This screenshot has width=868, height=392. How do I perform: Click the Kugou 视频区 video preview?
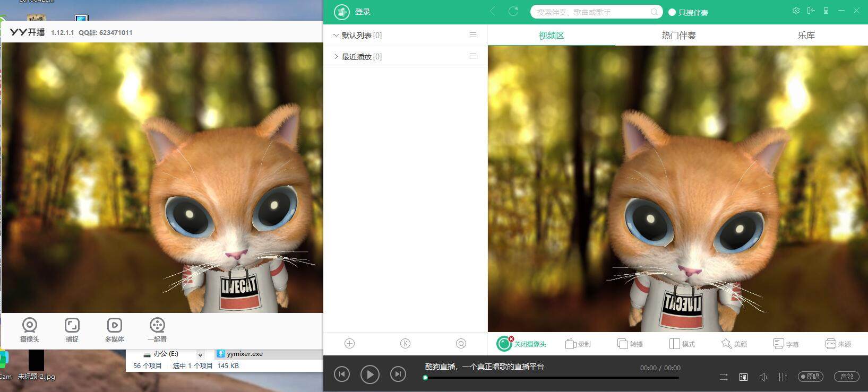[x=678, y=189]
